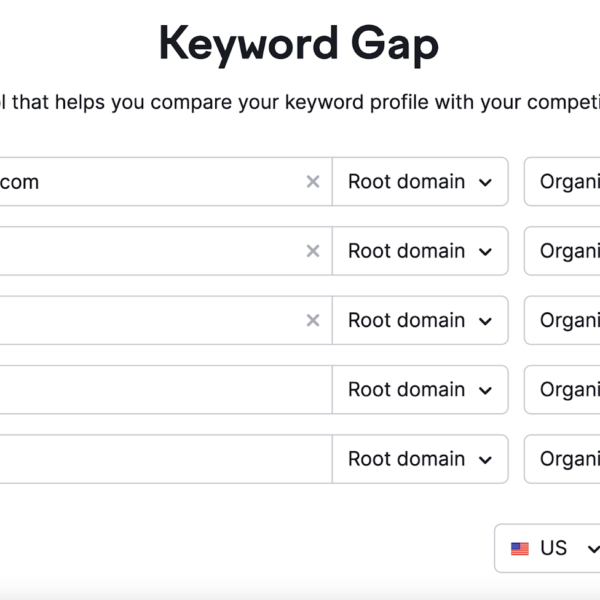Open the Organic keyword type selector, fifth row
The width and height of the screenshot is (600, 600).
[562, 459]
